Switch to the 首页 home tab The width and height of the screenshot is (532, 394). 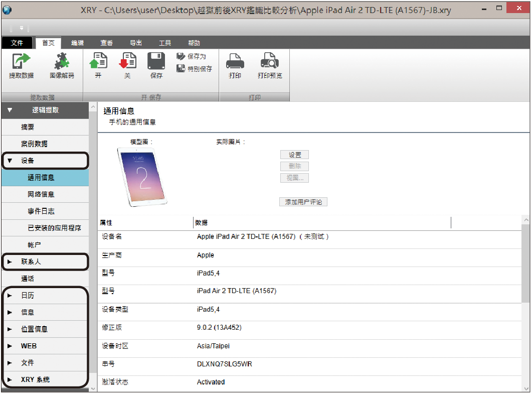(x=48, y=43)
